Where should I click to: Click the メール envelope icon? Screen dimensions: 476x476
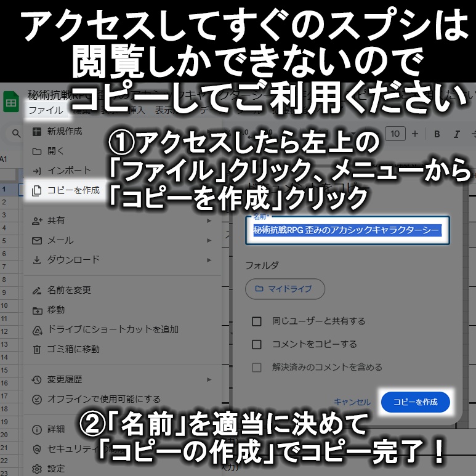[37, 241]
